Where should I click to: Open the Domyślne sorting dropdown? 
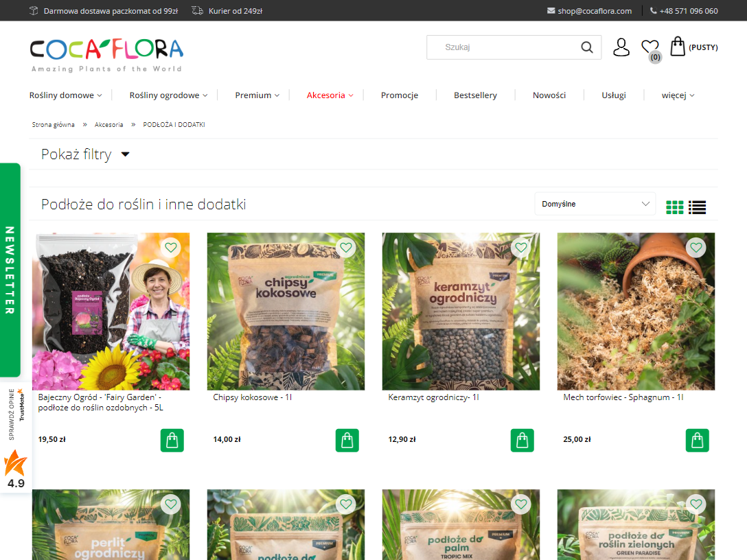[x=595, y=204]
